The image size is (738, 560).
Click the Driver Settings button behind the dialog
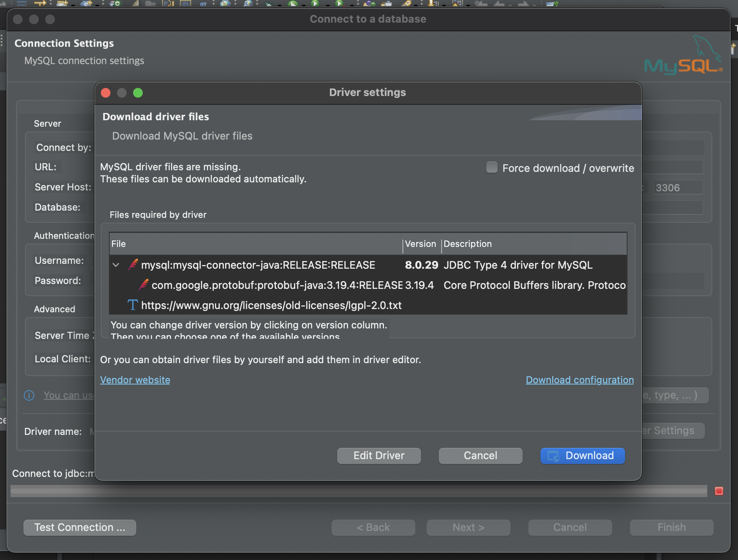673,431
